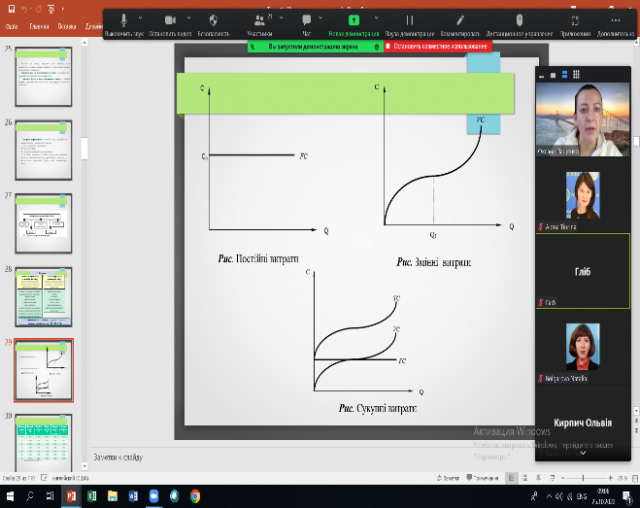The image size is (640, 508).
Task: Fit slide to current window icon
Action: [x=635, y=478]
